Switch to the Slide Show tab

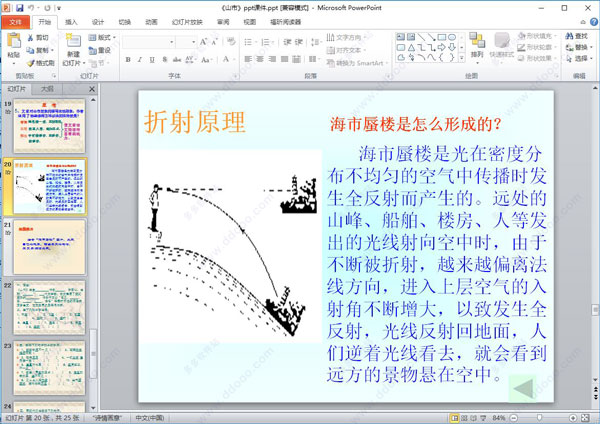187,22
